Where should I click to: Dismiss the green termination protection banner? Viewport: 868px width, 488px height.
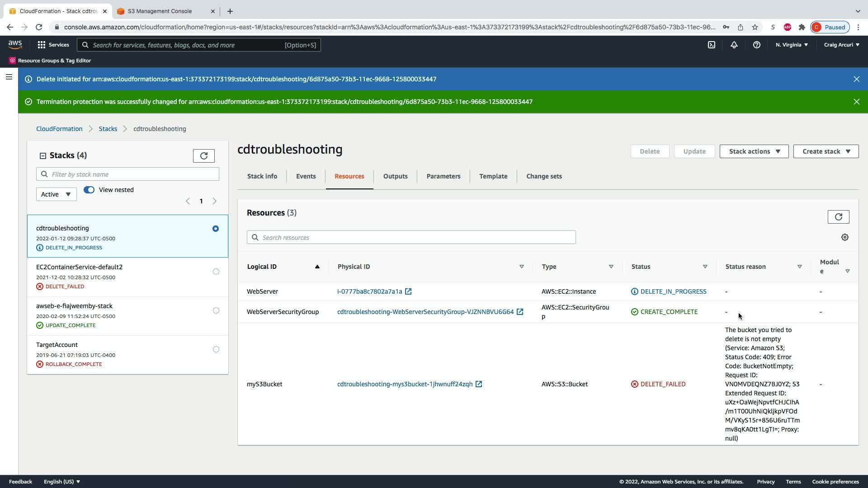(856, 102)
